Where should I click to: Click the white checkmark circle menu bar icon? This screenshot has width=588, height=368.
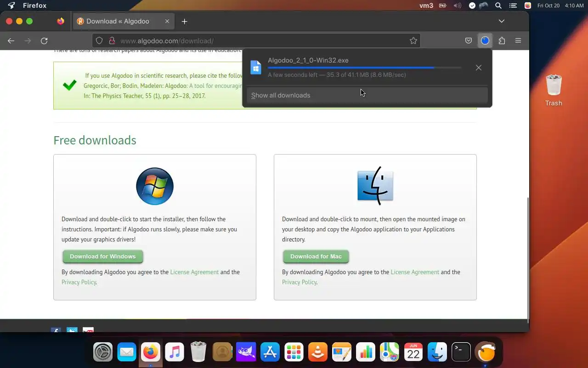472,6
